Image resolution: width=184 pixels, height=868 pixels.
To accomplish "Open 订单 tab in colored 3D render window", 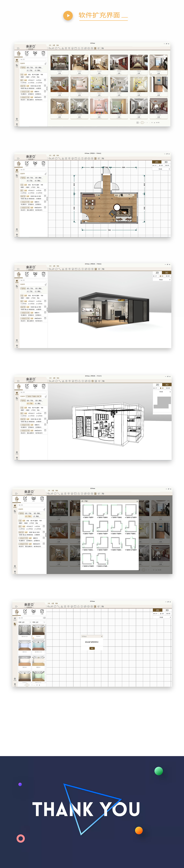I will (x=43, y=274).
